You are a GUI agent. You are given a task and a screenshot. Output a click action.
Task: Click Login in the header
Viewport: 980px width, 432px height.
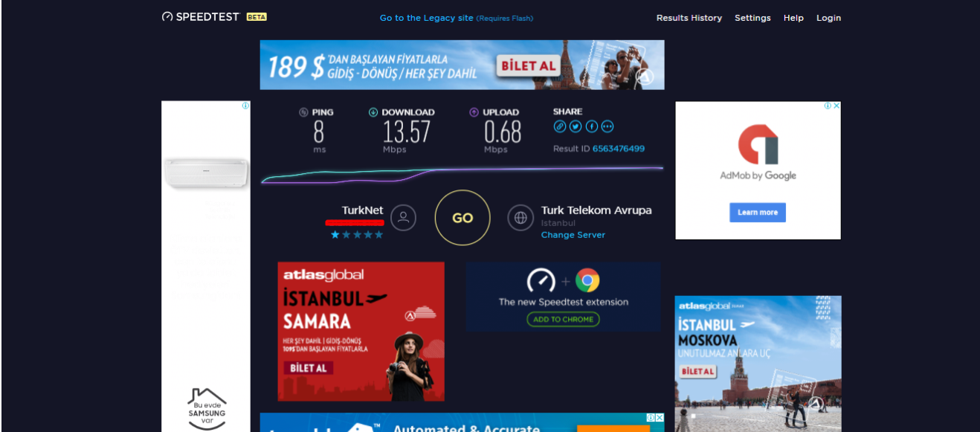tap(828, 18)
